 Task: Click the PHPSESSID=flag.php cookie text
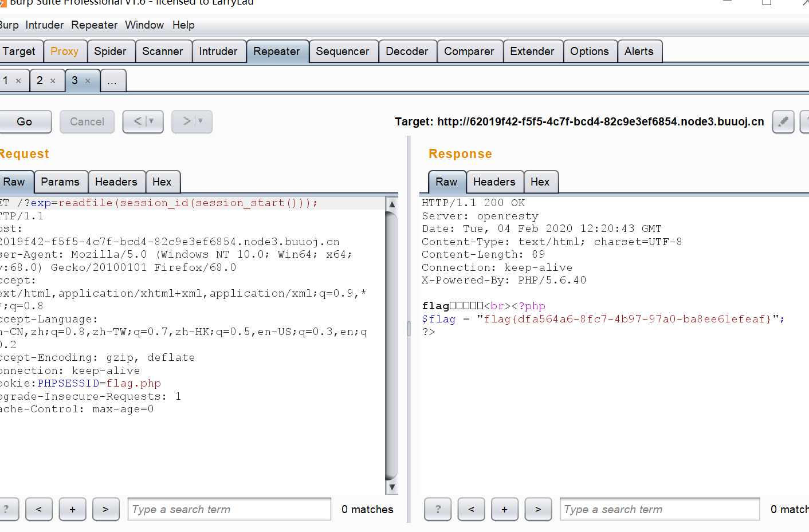click(x=99, y=383)
